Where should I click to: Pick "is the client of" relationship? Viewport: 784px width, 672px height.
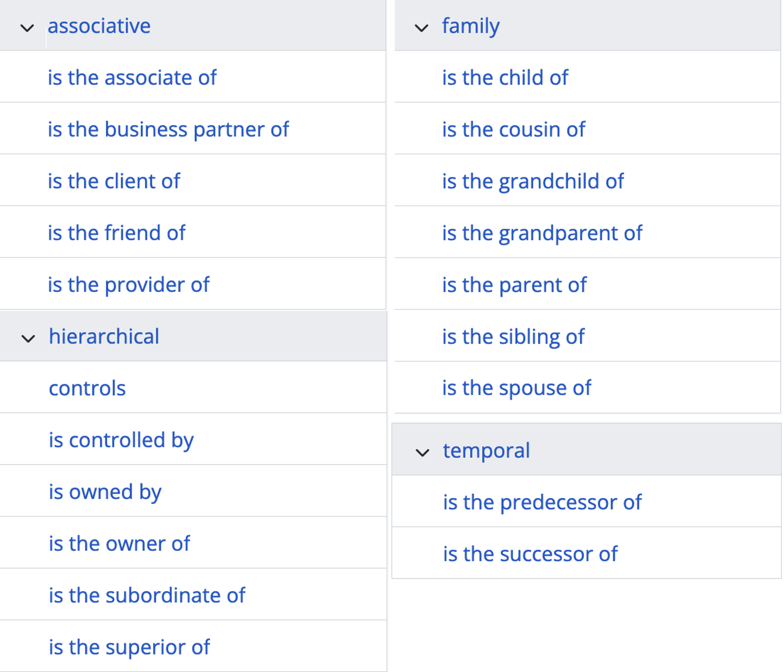[114, 181]
